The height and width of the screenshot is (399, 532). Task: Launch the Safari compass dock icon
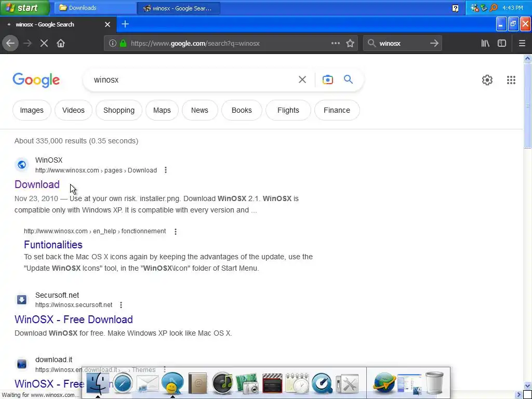point(123,384)
